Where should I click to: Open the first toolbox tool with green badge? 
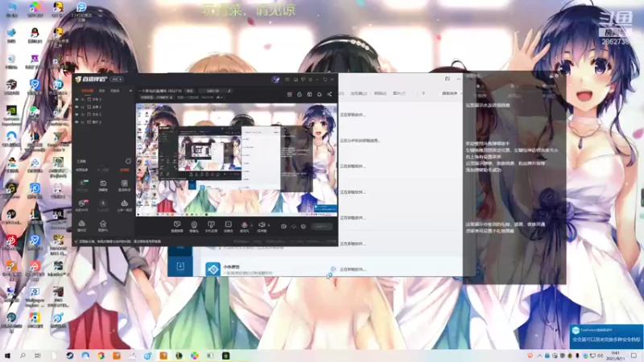pyautogui.click(x=82, y=183)
